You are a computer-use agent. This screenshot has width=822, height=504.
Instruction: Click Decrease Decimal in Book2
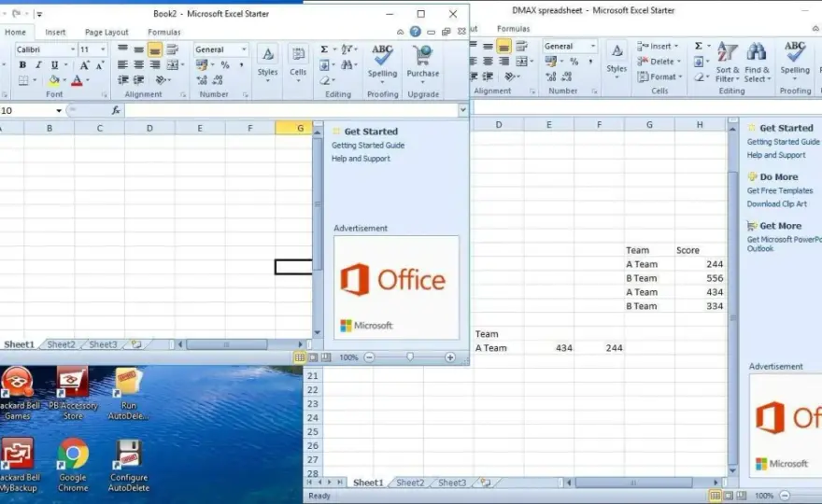218,80
